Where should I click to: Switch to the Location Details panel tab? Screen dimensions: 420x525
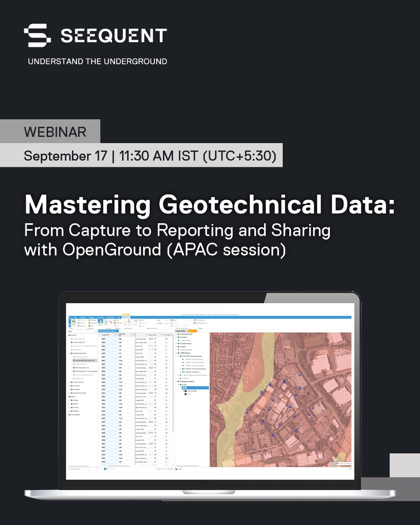pos(180,331)
